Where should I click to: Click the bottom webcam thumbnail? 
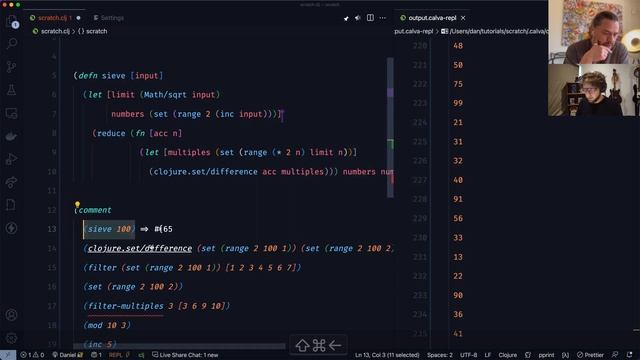tap(594, 90)
